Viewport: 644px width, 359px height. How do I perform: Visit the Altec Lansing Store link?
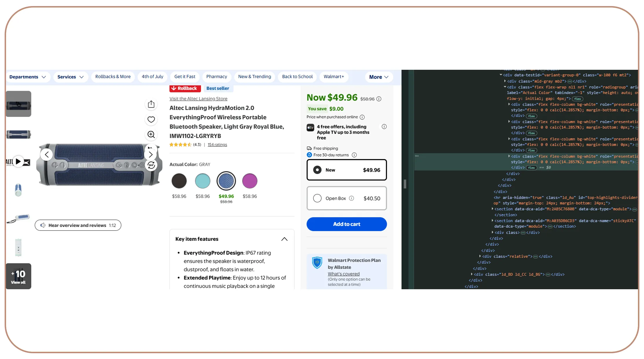pyautogui.click(x=198, y=99)
